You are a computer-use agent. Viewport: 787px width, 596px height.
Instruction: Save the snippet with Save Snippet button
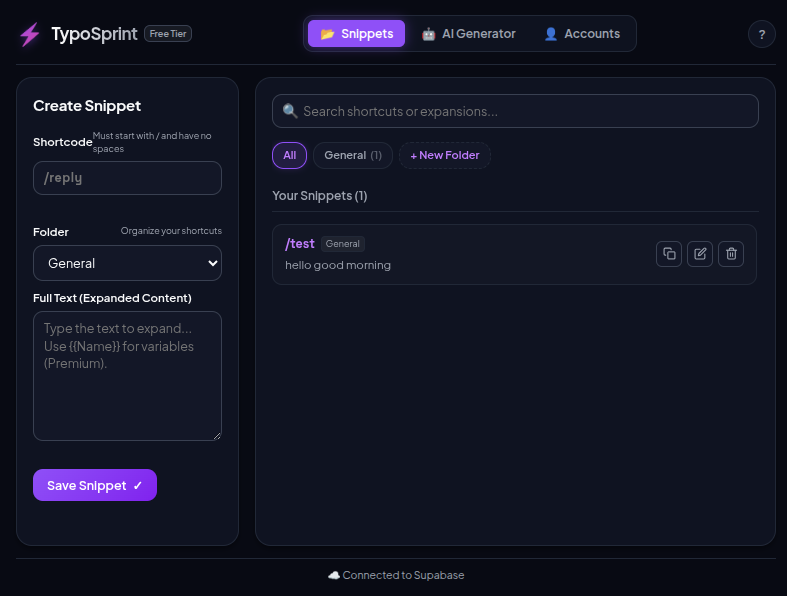pos(95,485)
